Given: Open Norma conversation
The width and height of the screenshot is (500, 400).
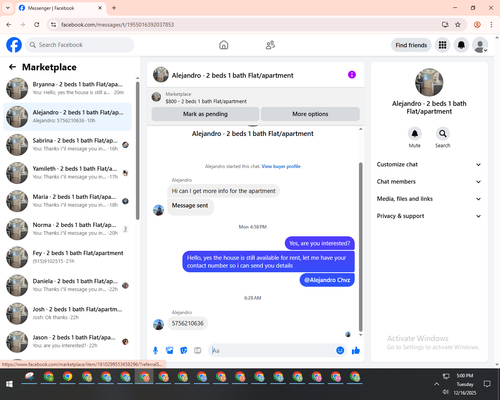Looking at the screenshot, I should point(68,229).
